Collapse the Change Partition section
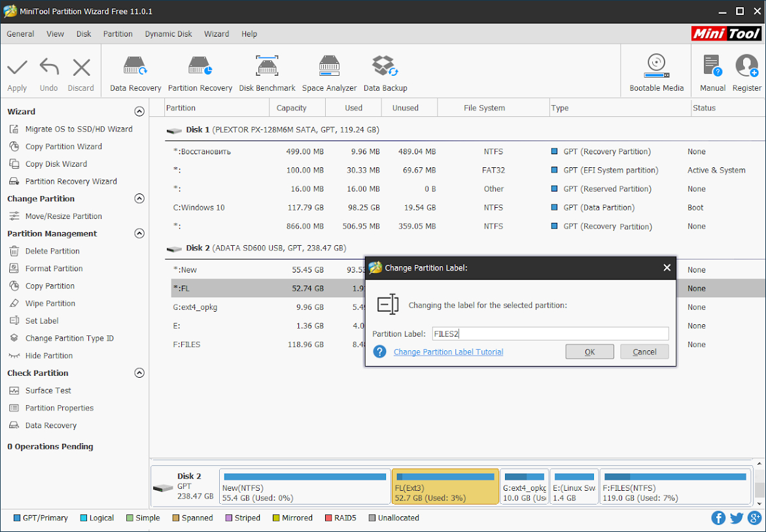The width and height of the screenshot is (766, 532). coord(139,199)
